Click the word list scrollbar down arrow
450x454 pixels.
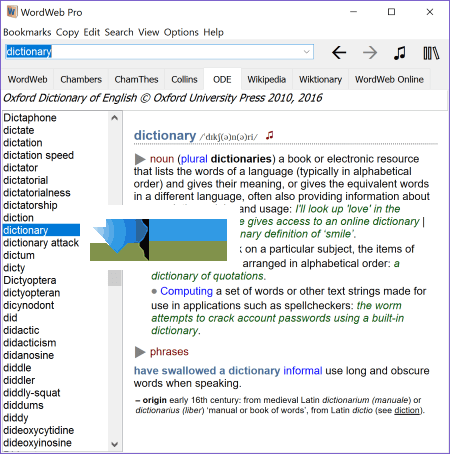click(114, 444)
